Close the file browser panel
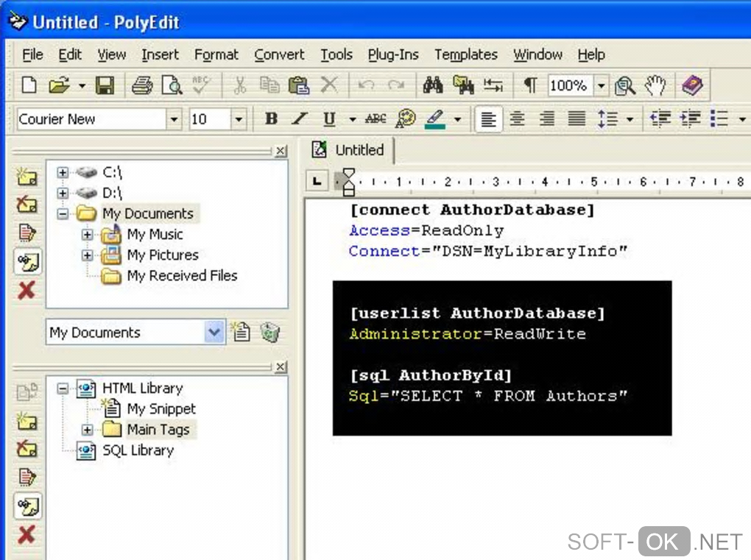The height and width of the screenshot is (560, 751). pyautogui.click(x=281, y=152)
